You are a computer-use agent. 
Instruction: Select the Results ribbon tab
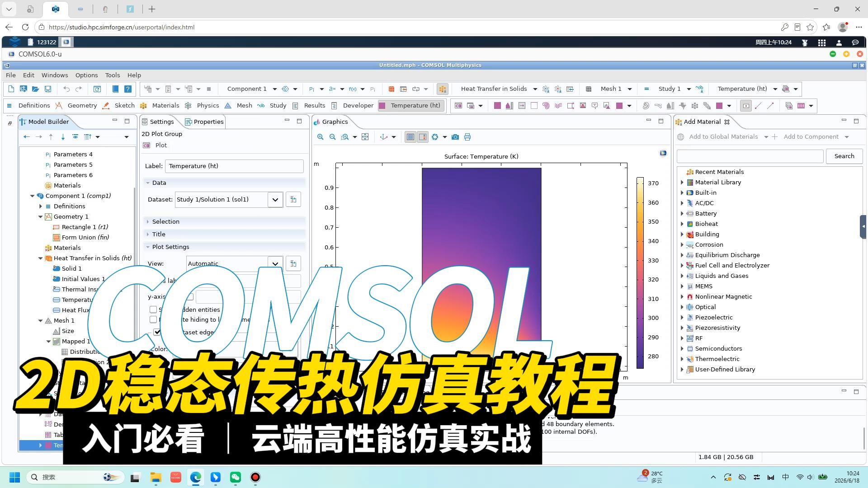pyautogui.click(x=309, y=106)
